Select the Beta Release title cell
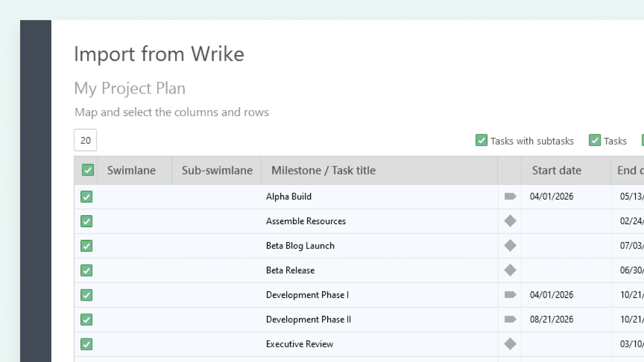Screen dimensions: 644x362 (379, 270)
